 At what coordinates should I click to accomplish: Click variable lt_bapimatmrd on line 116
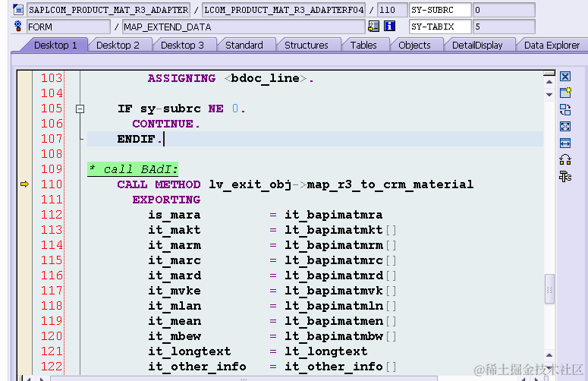pos(333,276)
